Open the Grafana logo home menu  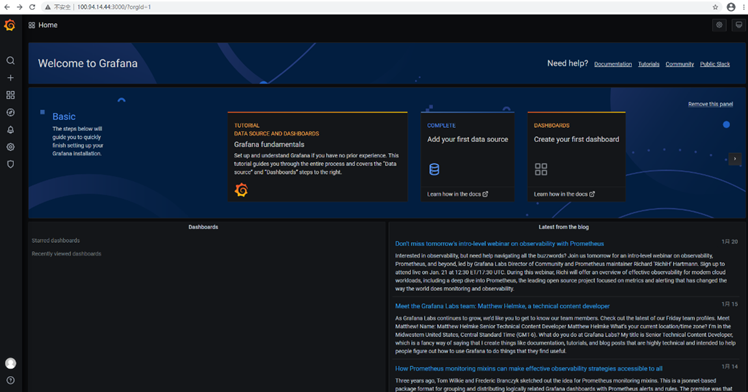click(10, 25)
